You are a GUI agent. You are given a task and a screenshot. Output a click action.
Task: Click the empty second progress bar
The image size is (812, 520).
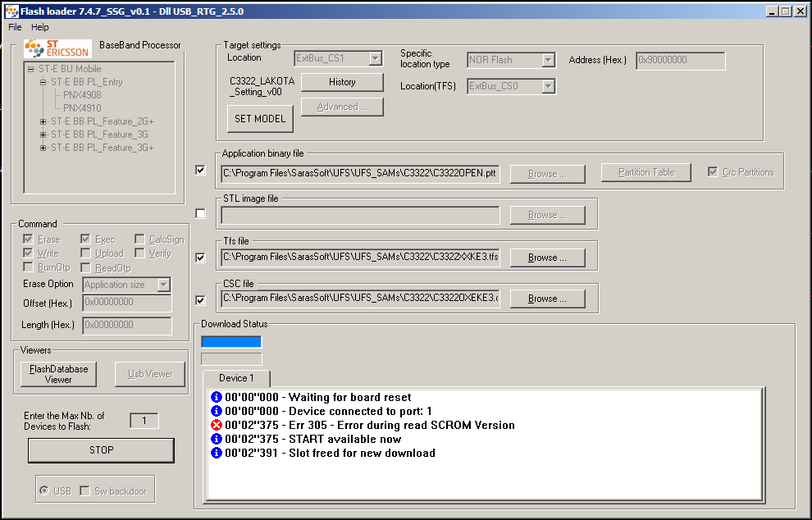pos(231,359)
